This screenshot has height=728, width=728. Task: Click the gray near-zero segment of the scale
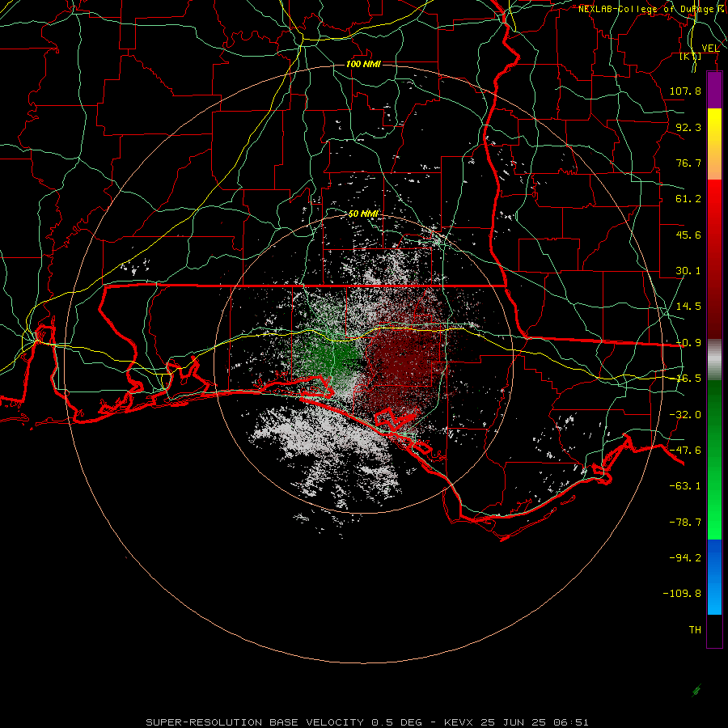click(x=714, y=360)
